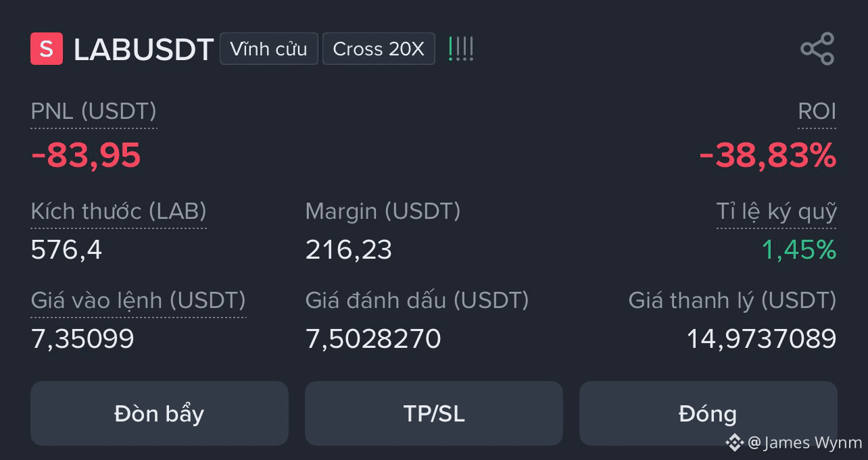Tap Đóng to close position
Screen dimensions: 868x460
[x=708, y=413]
